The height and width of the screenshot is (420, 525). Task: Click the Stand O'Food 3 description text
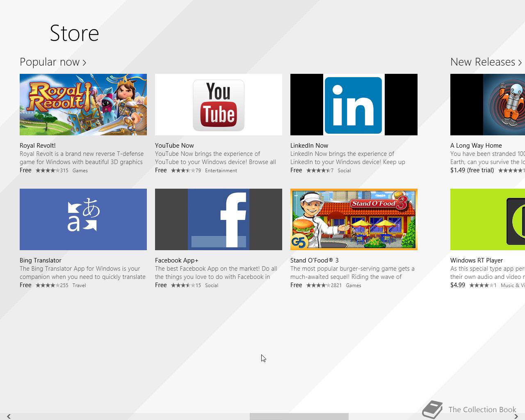[352, 273]
